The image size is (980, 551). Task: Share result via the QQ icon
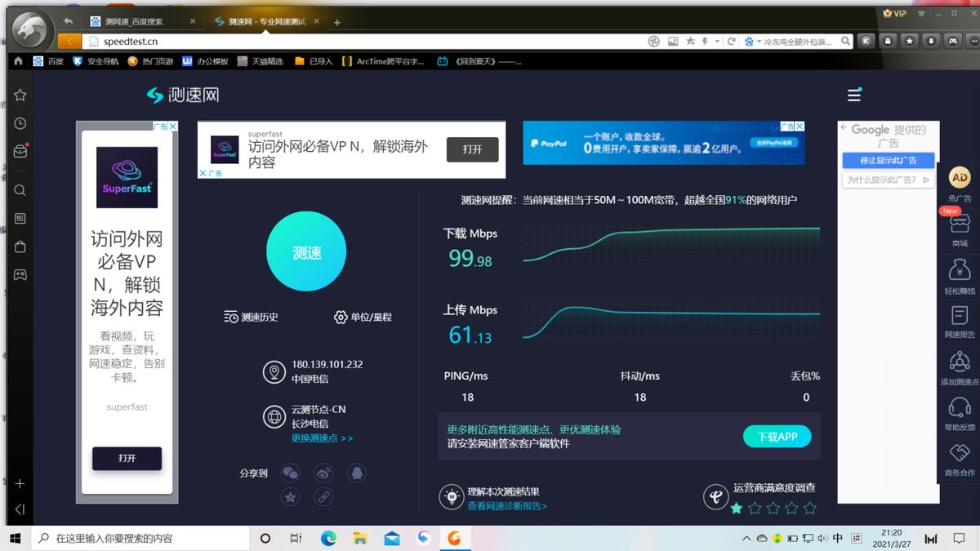pyautogui.click(x=355, y=473)
